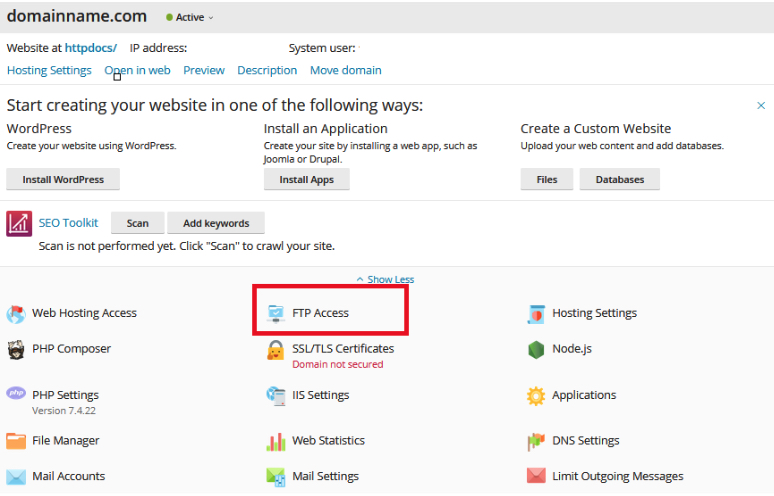This screenshot has height=496, width=774.
Task: Collapse the tools list with Show Less
Action: 386,280
